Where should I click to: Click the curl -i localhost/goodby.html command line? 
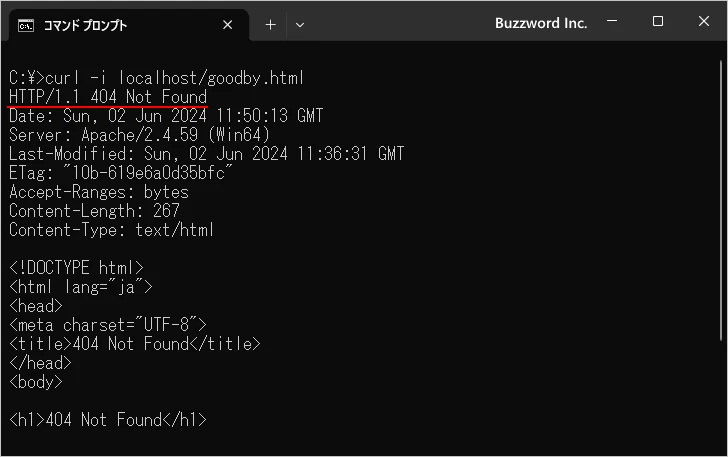tap(156, 78)
